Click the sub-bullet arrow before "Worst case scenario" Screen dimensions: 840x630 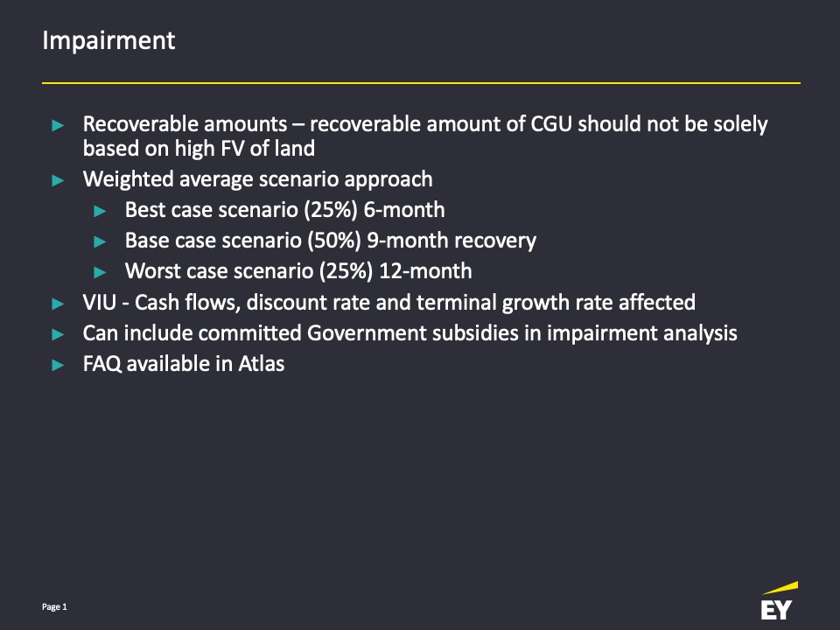pos(101,272)
